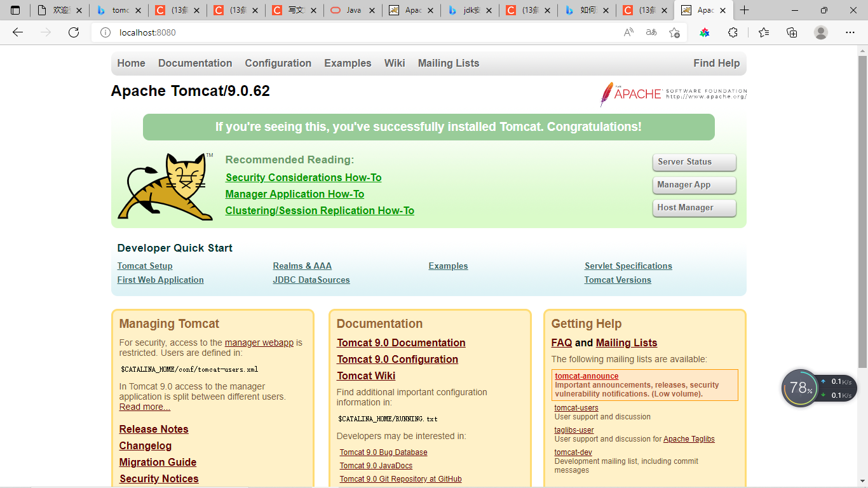Open Find Help in the Tomcat nav bar
This screenshot has width=868, height=488.
coord(717,63)
